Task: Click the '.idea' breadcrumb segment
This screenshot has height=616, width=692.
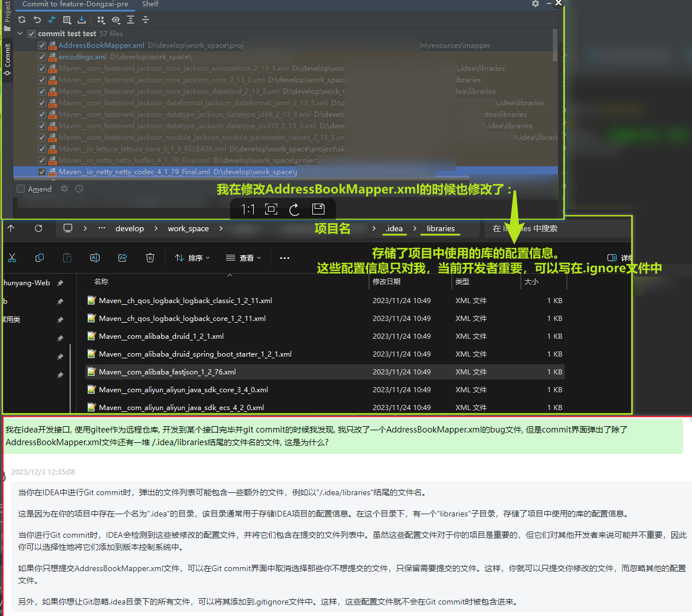Action: 394,228
